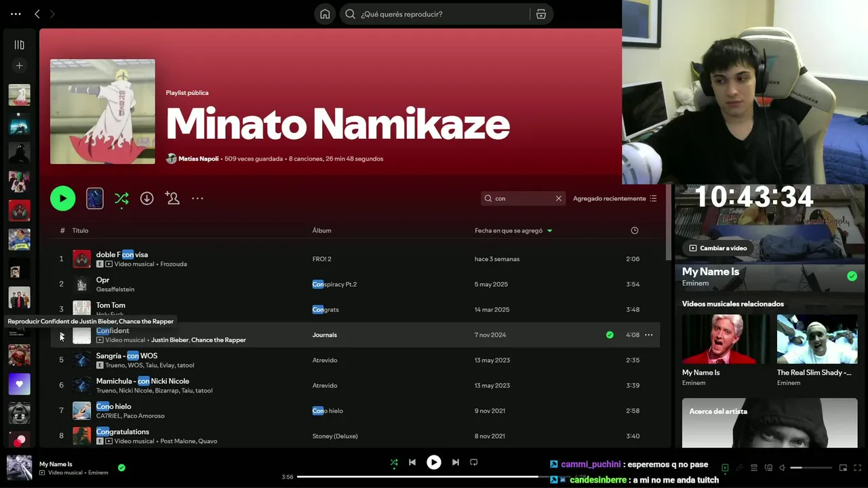The width and height of the screenshot is (868, 488).
Task: Select the 'Mamichula - con Nicki Nicole' track
Action: (142, 381)
